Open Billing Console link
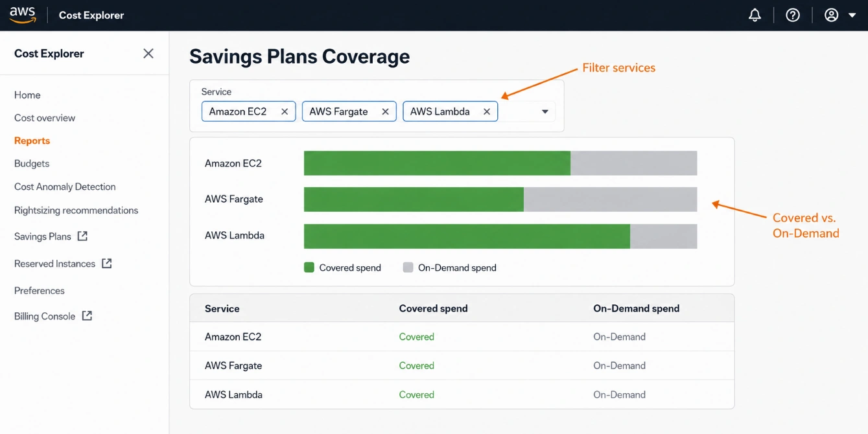 (x=45, y=316)
